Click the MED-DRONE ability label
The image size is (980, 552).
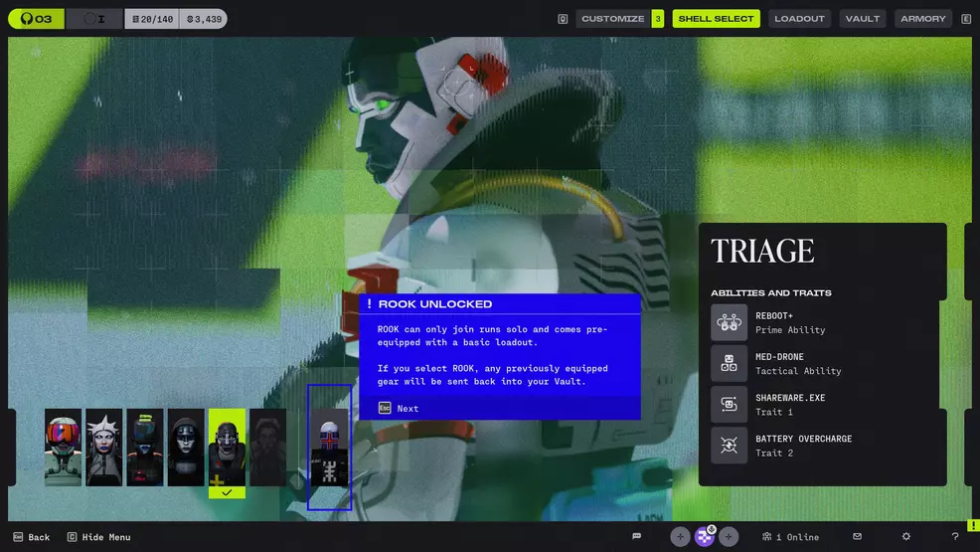point(779,357)
